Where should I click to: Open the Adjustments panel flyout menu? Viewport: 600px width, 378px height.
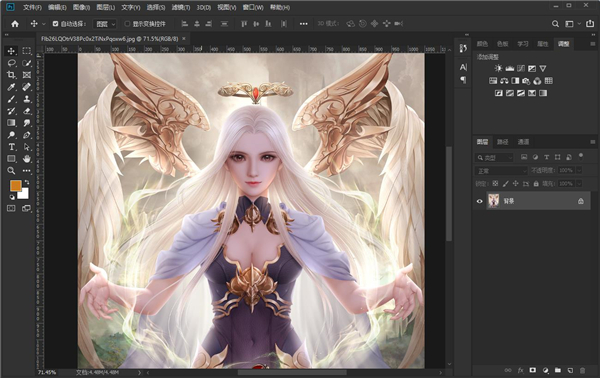point(593,44)
